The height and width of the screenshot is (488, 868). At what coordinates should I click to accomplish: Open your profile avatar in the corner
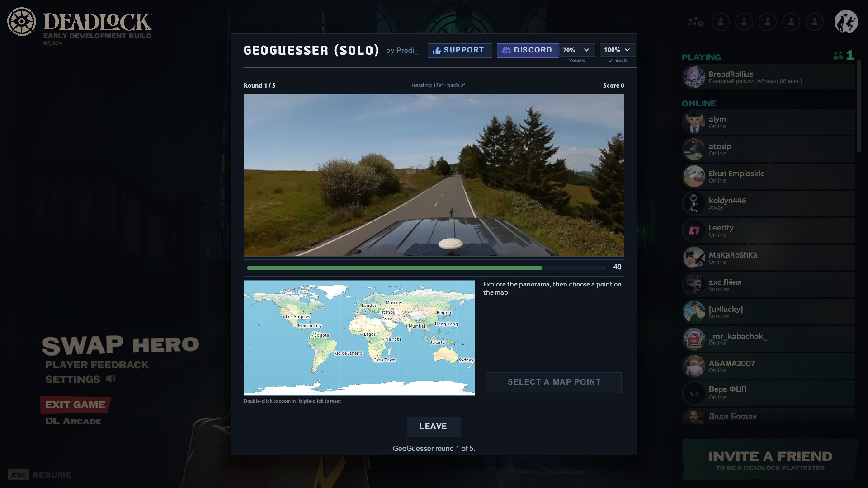click(x=846, y=22)
